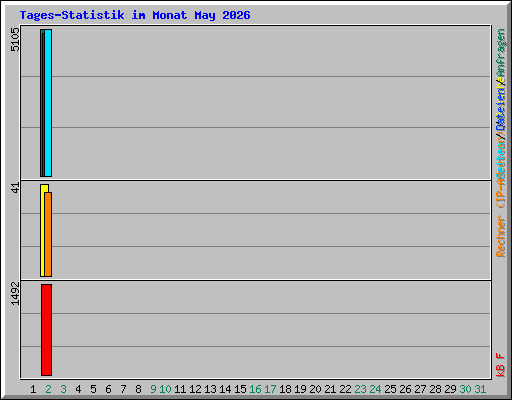Click the red 'kB F' legend text
This screenshot has width=512, height=400.
[501, 365]
